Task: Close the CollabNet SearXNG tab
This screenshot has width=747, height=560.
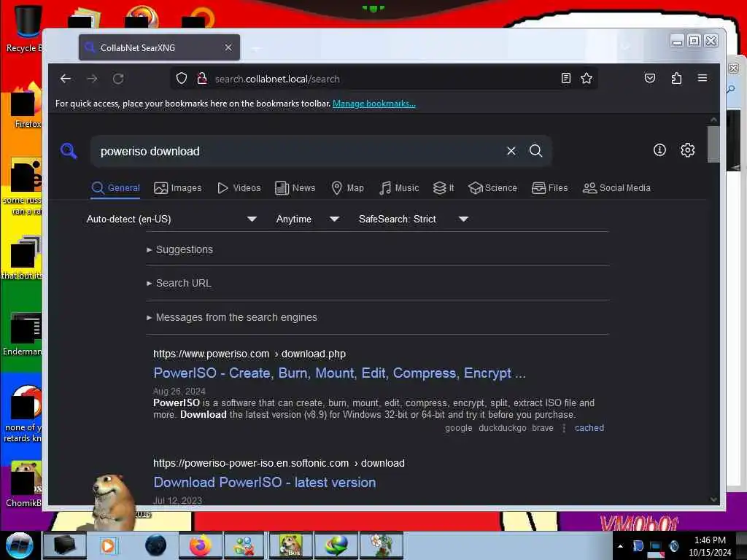Action: [228, 47]
